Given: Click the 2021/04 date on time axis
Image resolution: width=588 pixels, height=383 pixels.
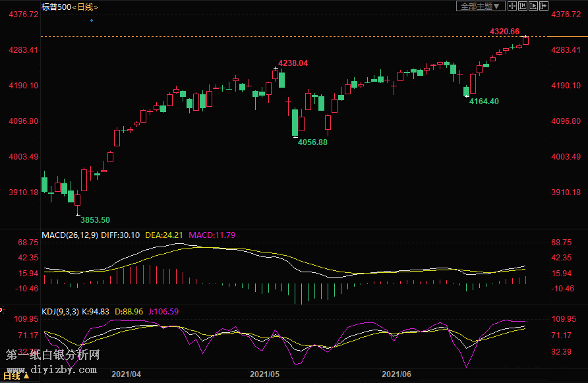Looking at the screenshot, I should click(x=126, y=374).
